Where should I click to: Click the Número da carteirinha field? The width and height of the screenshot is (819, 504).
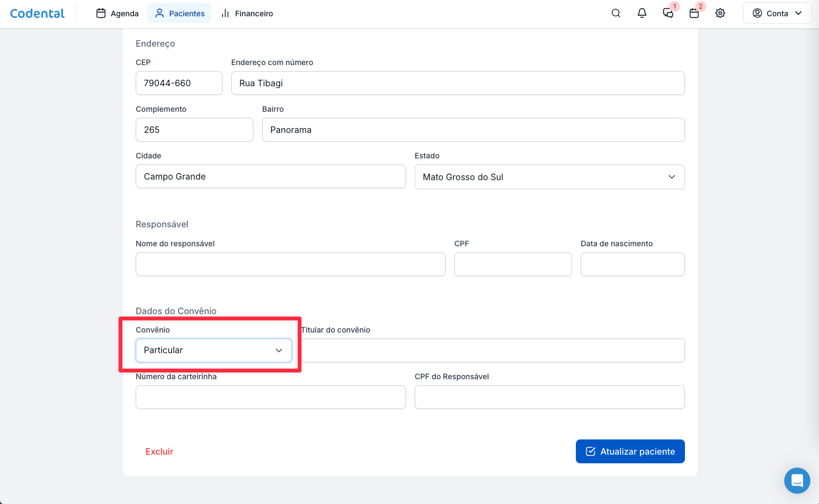click(270, 397)
